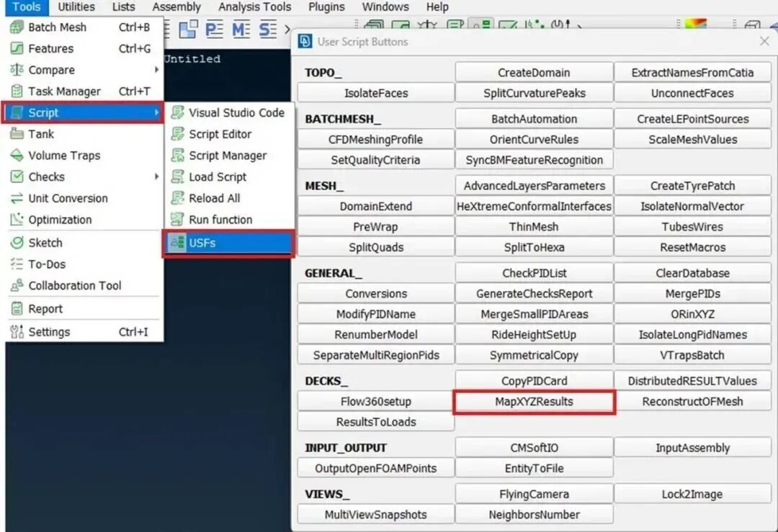
Task: Click the Volume Traps menu icon
Action: (x=17, y=155)
